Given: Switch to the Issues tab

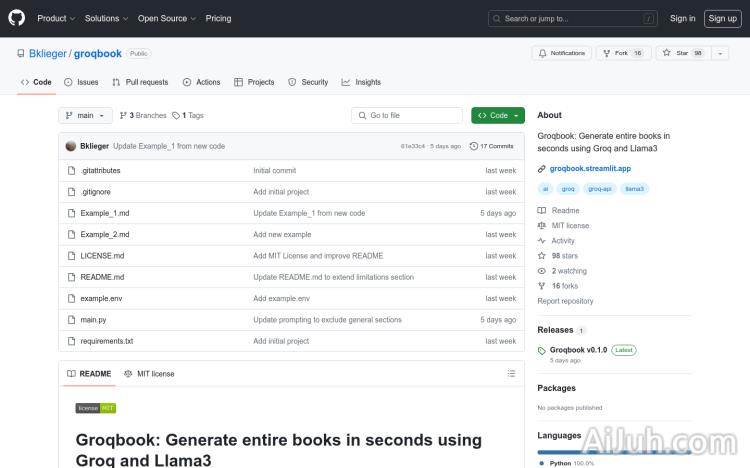Looking at the screenshot, I should [81, 82].
